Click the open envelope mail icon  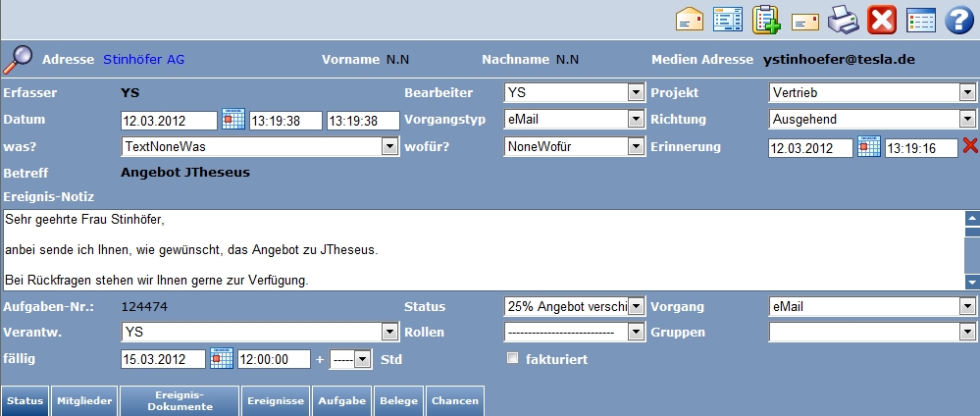click(691, 19)
